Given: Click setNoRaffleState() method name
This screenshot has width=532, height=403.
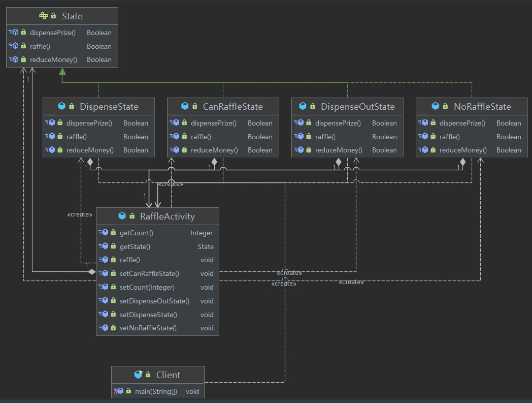Looking at the screenshot, I should click(x=148, y=328).
